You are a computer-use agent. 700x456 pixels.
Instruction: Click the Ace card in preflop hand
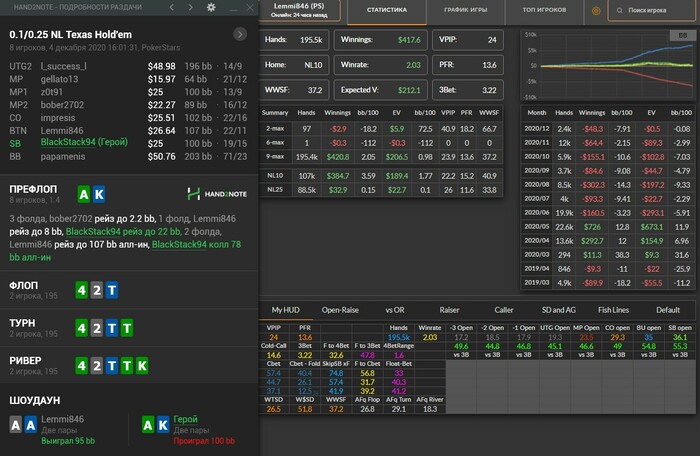84,194
